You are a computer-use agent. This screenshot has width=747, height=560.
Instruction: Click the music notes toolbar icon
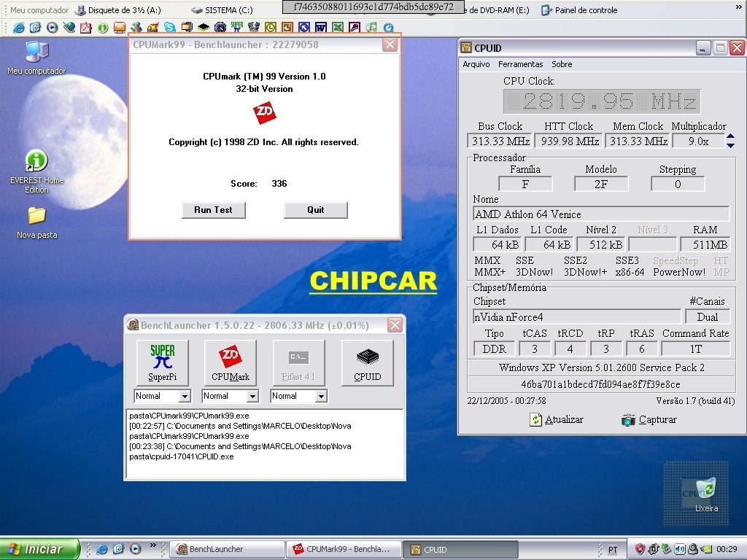371,28
